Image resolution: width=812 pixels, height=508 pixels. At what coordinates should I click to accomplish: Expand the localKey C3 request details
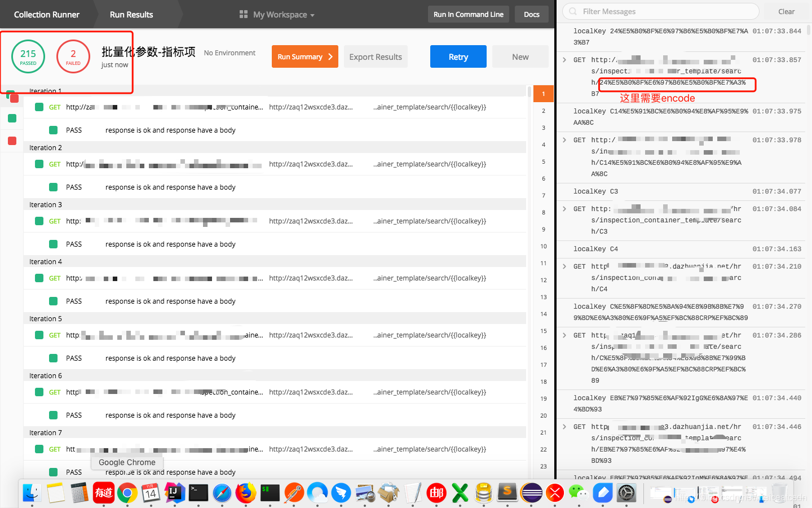tap(564, 209)
